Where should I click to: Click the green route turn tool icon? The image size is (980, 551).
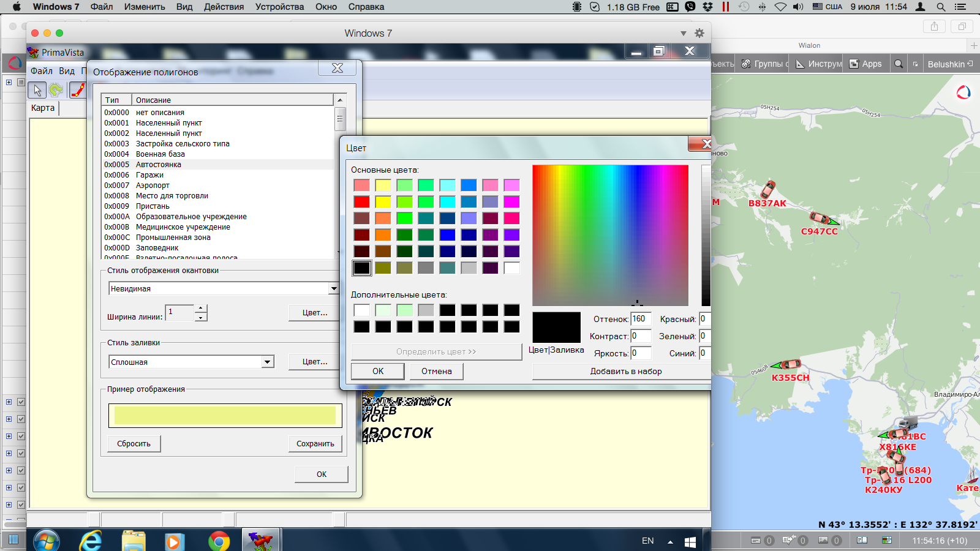tap(56, 91)
